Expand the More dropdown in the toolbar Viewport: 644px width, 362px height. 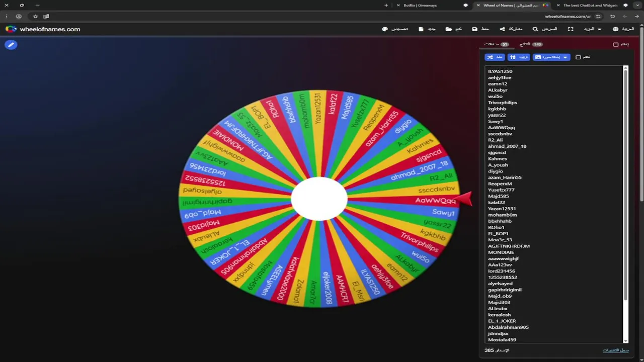pos(593,29)
